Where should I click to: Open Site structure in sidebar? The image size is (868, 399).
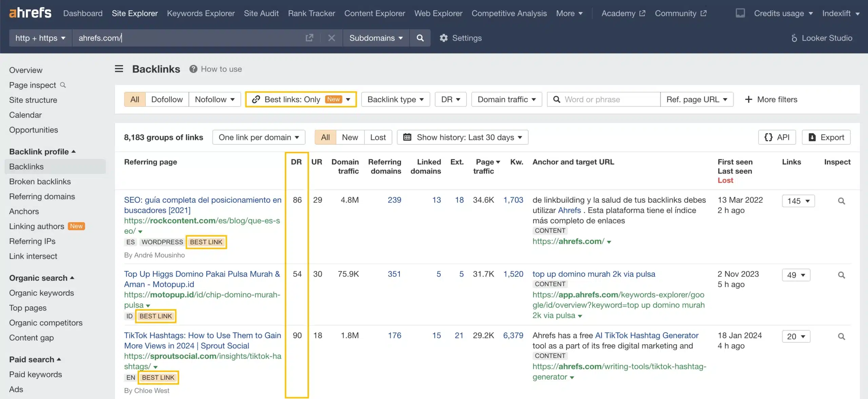[x=33, y=100]
